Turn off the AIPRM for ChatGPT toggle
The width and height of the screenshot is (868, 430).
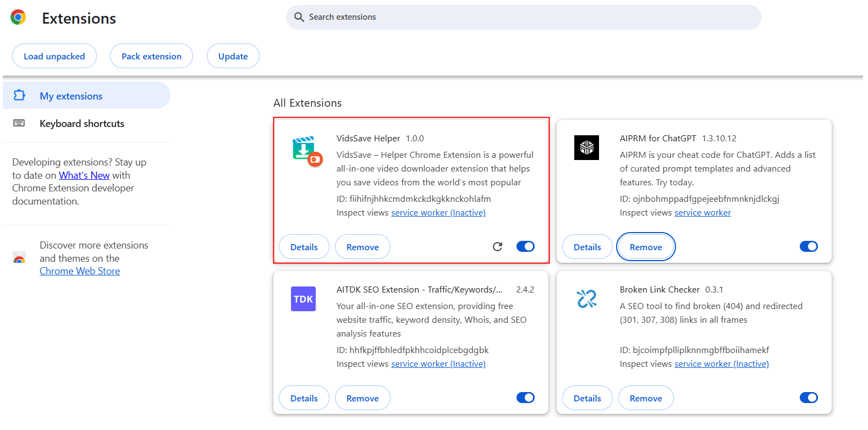(809, 246)
